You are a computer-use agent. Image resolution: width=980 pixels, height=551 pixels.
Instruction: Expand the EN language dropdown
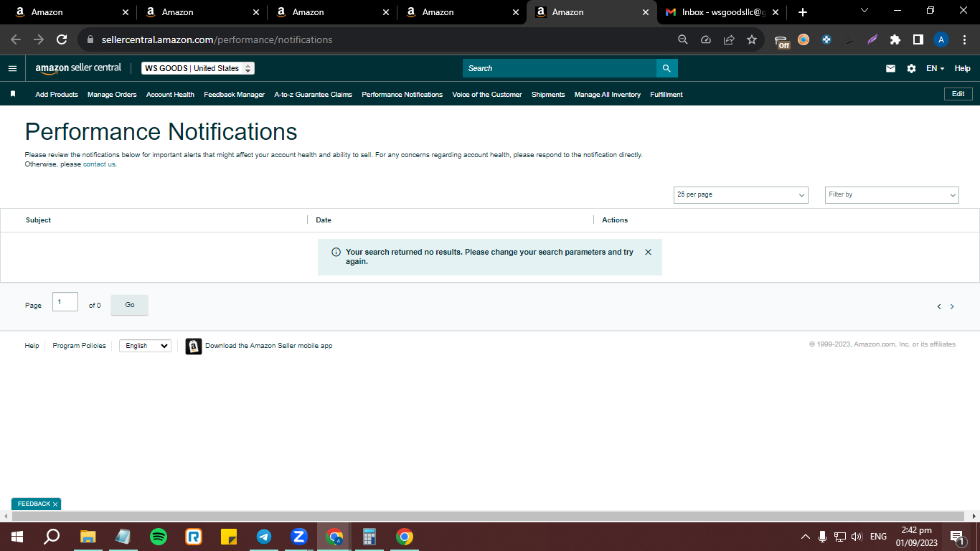936,68
